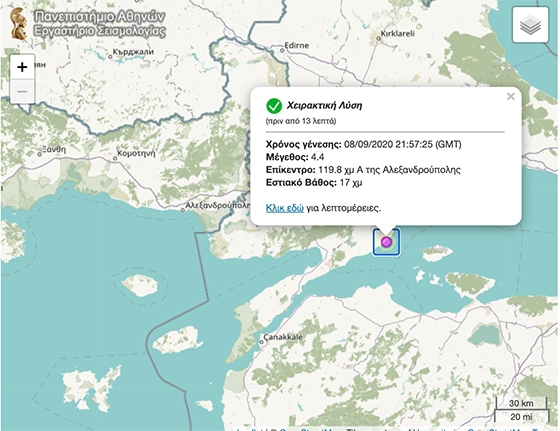
Task: Click the 30 km map scale bar
Action: pos(521,404)
